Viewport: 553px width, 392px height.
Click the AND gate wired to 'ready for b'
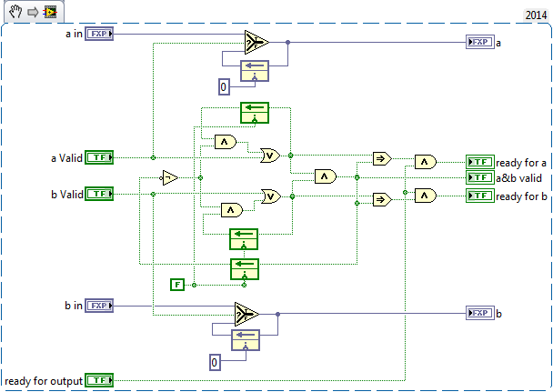[426, 196]
